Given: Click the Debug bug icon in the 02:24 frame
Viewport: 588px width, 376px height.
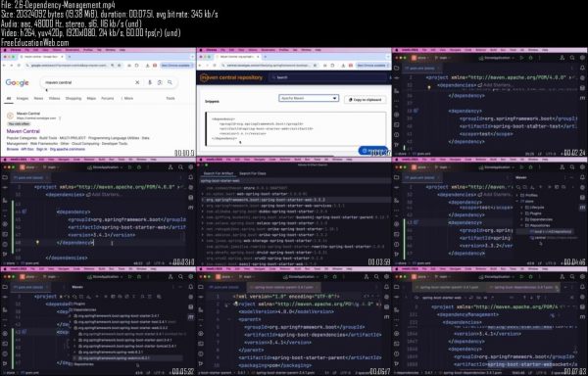Looking at the screenshot, I should [530, 58].
